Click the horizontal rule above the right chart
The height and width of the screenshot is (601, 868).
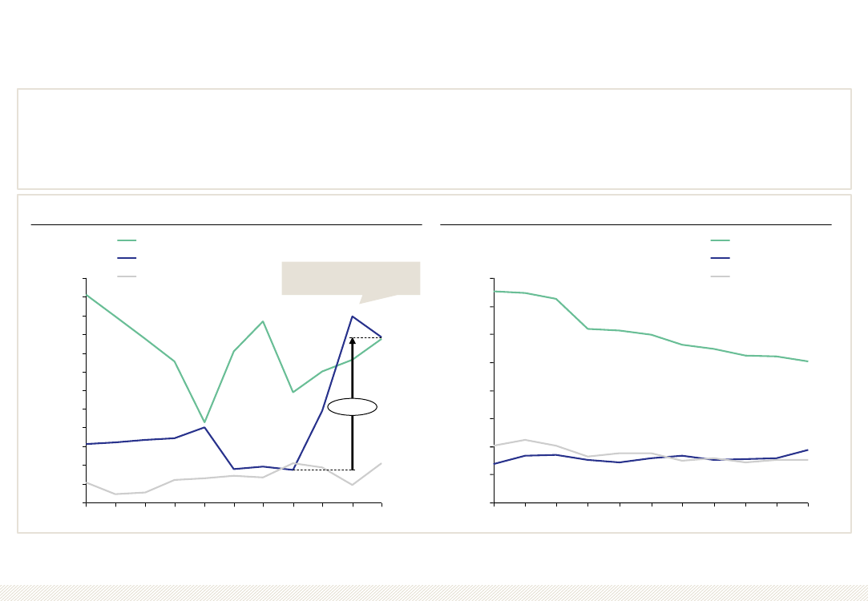click(636, 224)
